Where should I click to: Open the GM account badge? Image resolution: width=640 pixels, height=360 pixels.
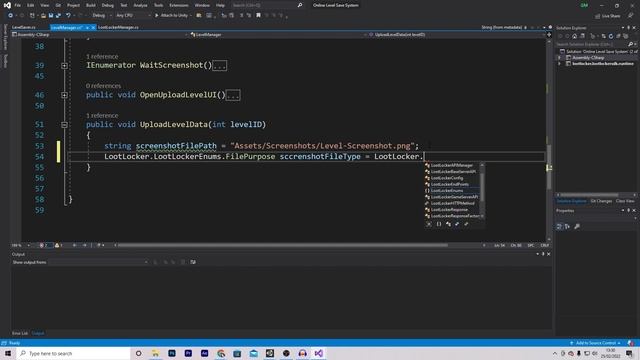click(584, 5)
